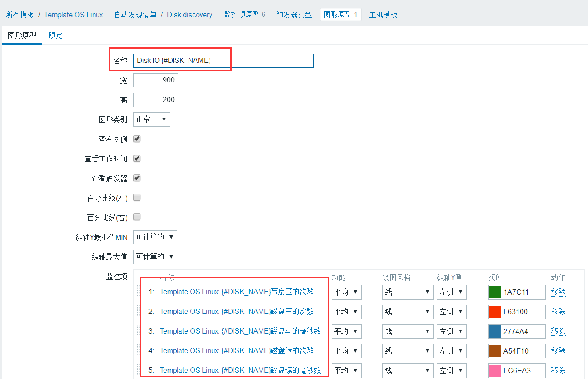Open 纵轴Y侧 dropdown for 磁盘读的次数 row
The height and width of the screenshot is (379, 588).
[452, 351]
